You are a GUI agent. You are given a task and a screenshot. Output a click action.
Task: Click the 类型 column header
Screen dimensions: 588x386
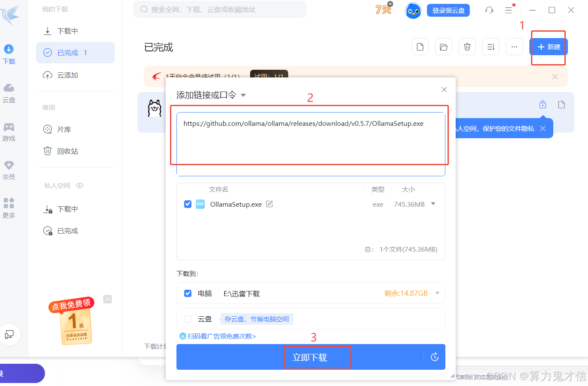[378, 189]
